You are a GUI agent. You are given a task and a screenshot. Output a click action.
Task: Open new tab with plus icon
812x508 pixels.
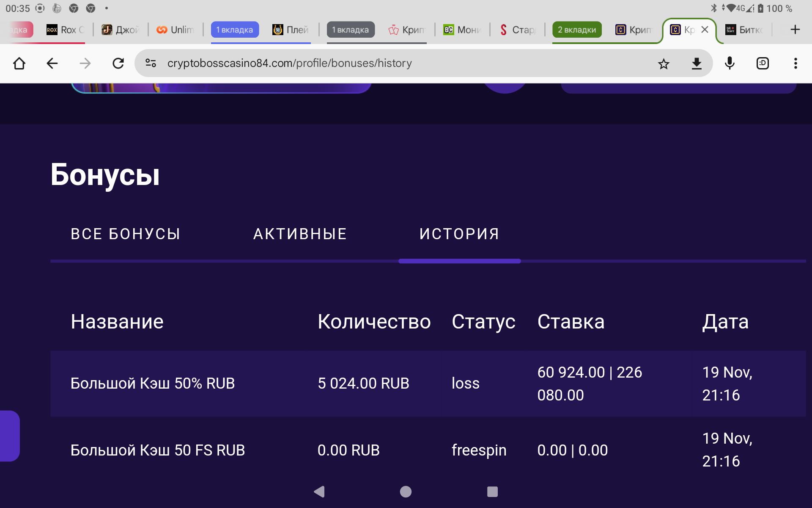pos(795,30)
